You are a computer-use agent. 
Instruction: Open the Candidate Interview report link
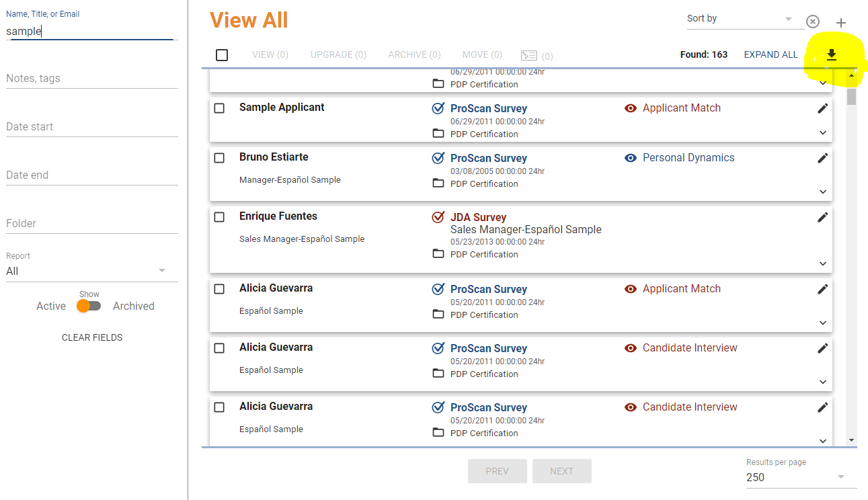tap(689, 348)
